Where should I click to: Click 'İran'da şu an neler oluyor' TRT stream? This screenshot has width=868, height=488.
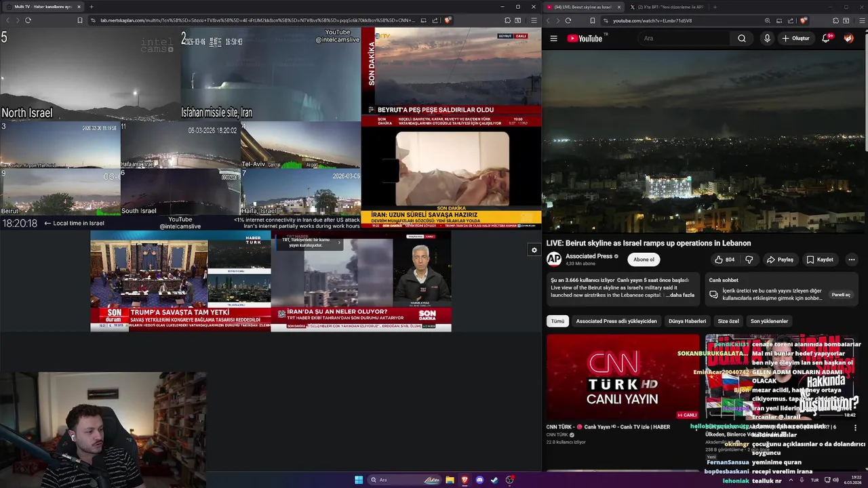(x=361, y=281)
